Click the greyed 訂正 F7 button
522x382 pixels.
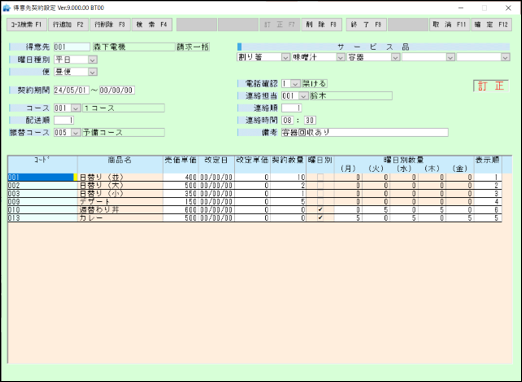280,25
